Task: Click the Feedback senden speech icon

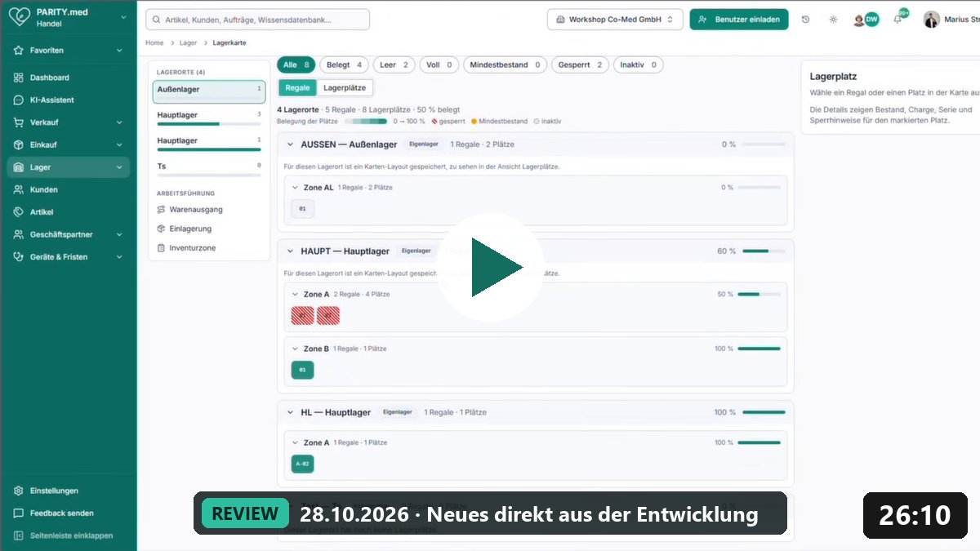Action: (18, 513)
